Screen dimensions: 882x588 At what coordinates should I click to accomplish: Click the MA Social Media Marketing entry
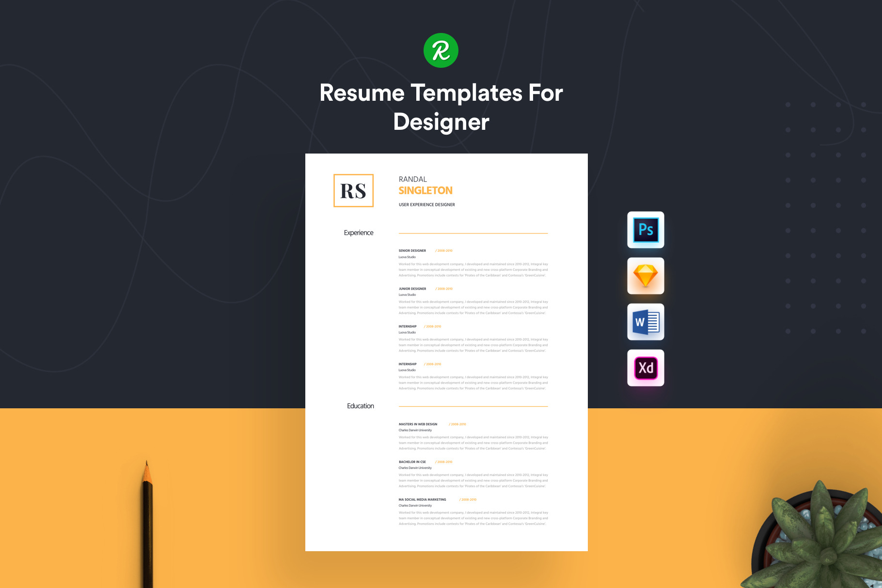click(x=422, y=500)
